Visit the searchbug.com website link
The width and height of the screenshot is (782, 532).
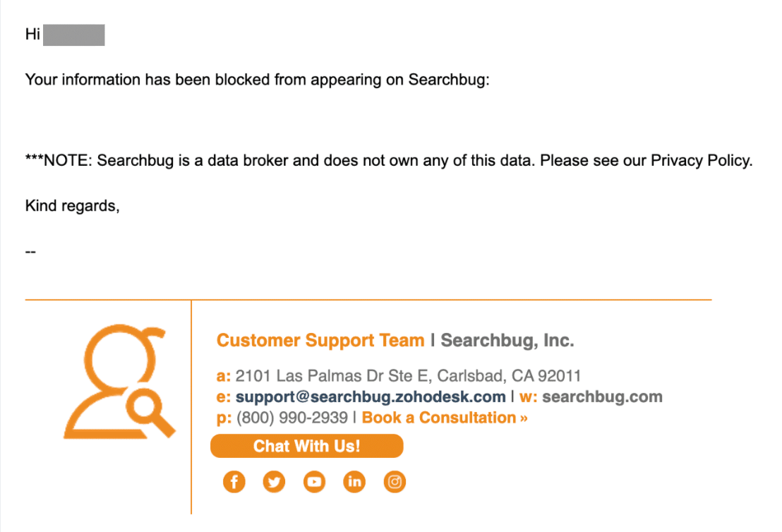pyautogui.click(x=603, y=397)
